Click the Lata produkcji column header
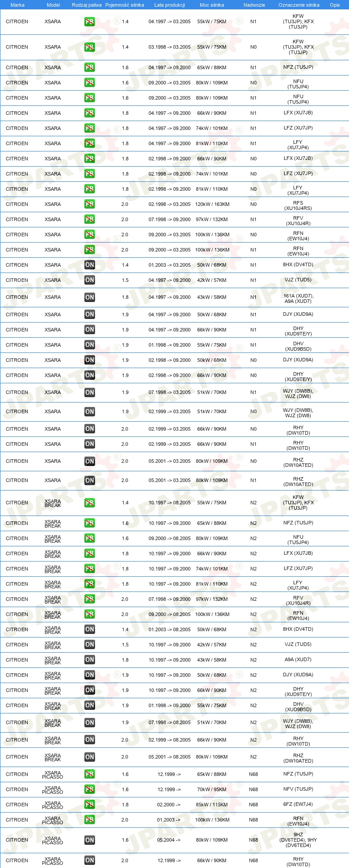Screen dimensions: 349x868 pyautogui.click(x=170, y=5)
